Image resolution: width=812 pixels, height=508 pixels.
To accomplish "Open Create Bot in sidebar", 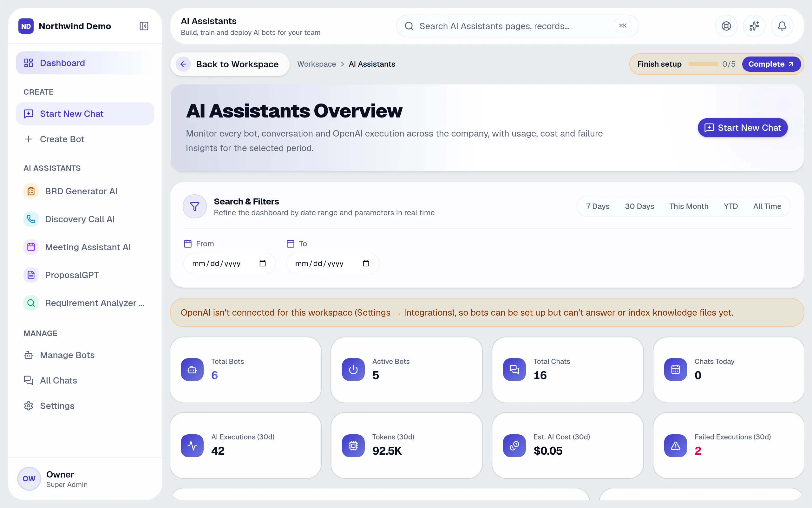I will tap(85, 139).
